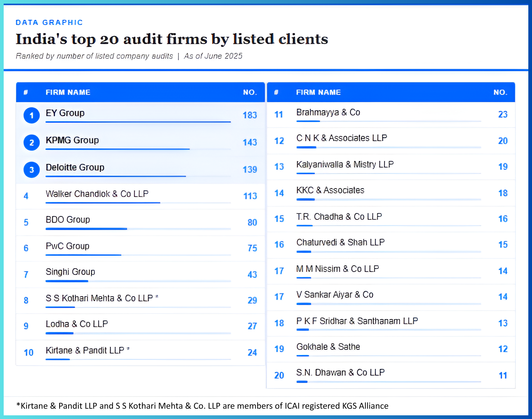Select Kalyaniwalla & Mistry LLP
Viewport: 532px width, 419px height.
(345, 164)
